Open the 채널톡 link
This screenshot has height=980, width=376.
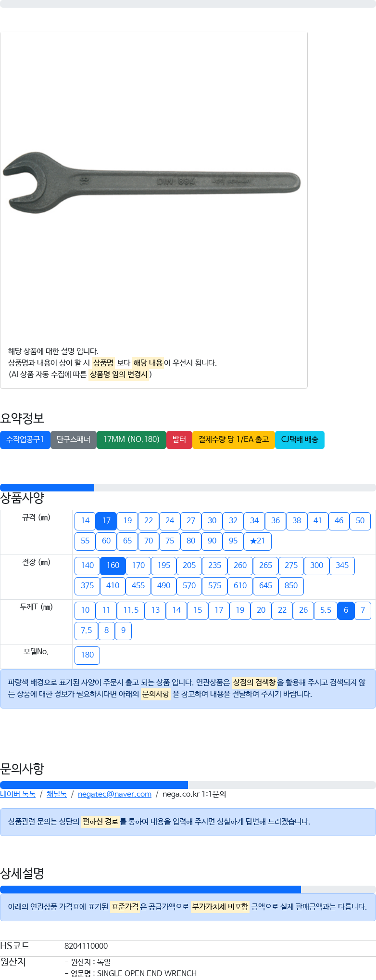point(57,794)
